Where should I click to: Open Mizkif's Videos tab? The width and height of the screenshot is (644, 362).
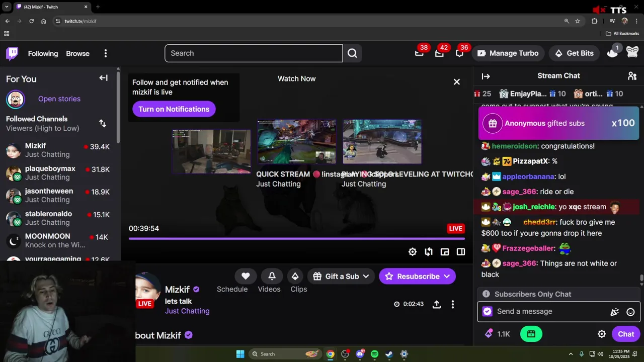pyautogui.click(x=269, y=289)
